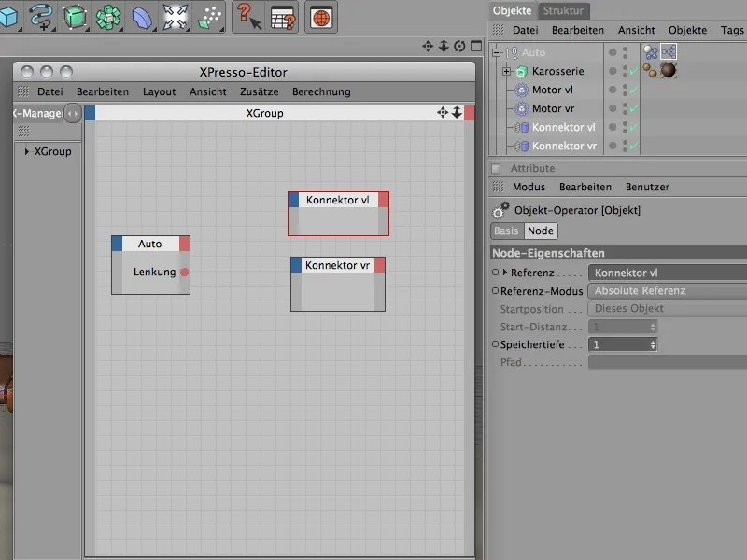Open the Berechnung menu in XPresso-Editor
Image resolution: width=747 pixels, height=560 pixels.
click(x=321, y=91)
